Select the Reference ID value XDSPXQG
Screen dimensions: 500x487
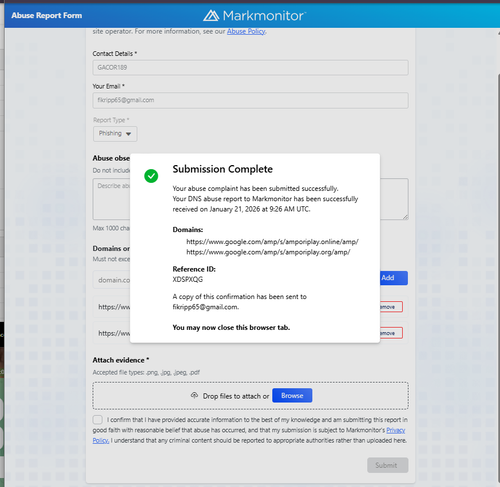(x=188, y=279)
